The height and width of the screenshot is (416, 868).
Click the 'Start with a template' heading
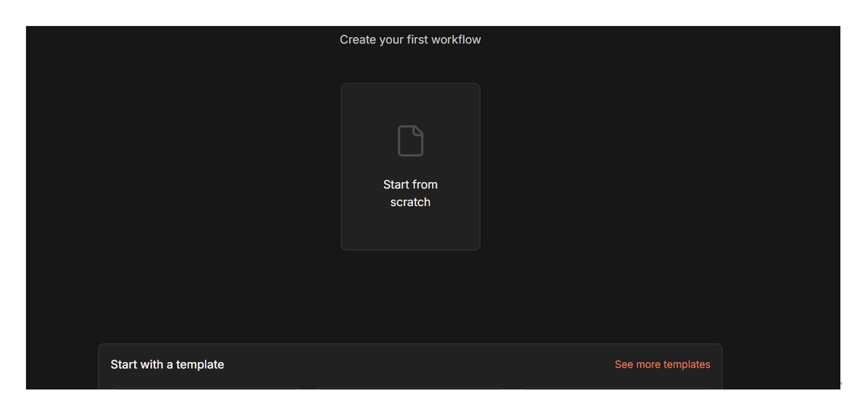(167, 364)
